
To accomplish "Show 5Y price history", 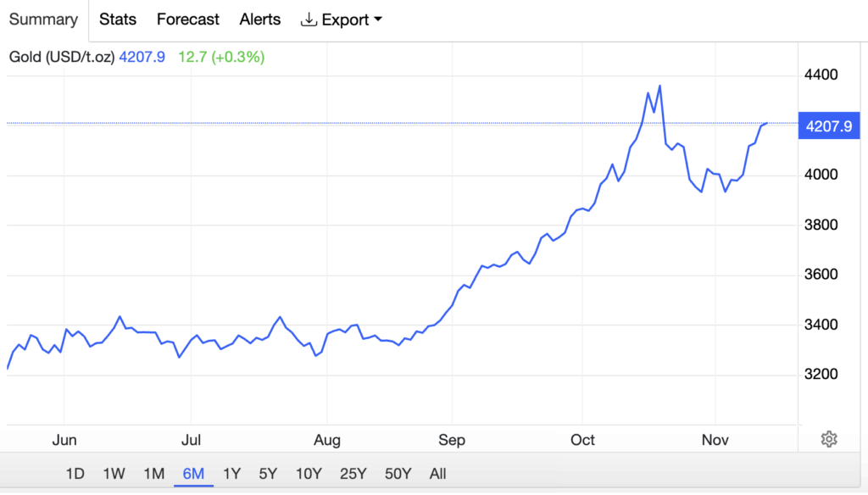I will [x=268, y=474].
